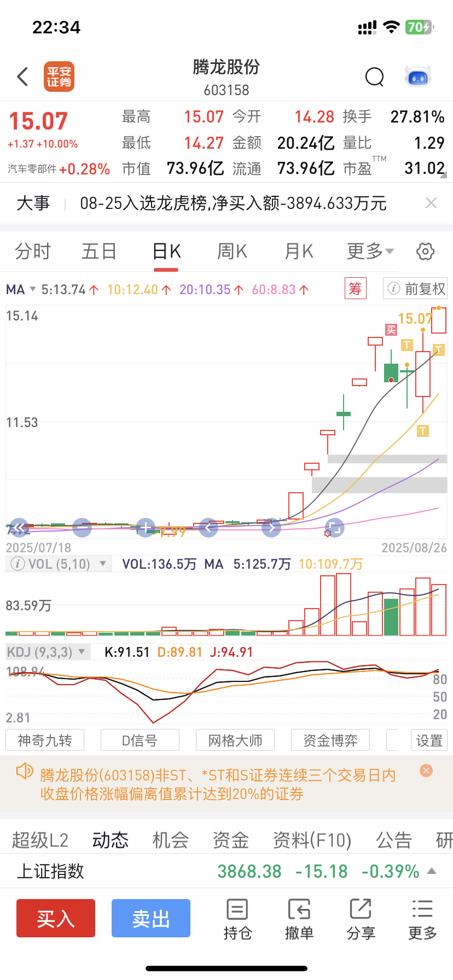Tap the T marker below the last candles
Image resolution: width=453 pixels, height=980 pixels.
(423, 431)
